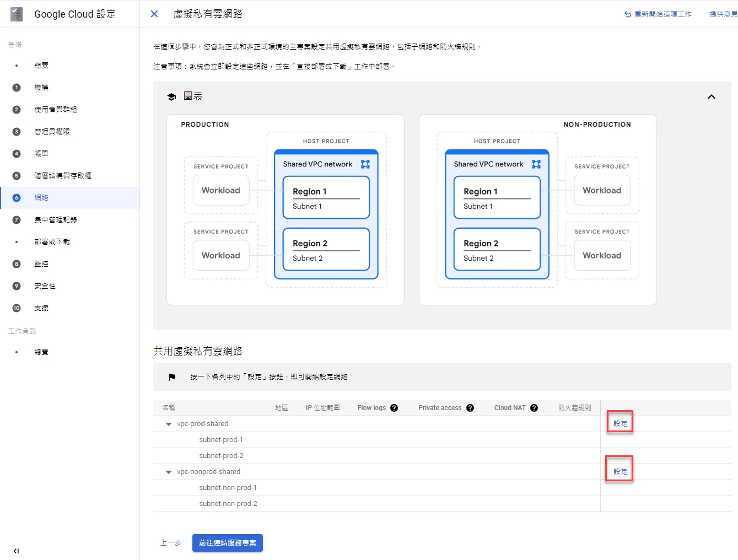Click the vpc-nonprod-shared name text
738x560 pixels.
(208, 472)
